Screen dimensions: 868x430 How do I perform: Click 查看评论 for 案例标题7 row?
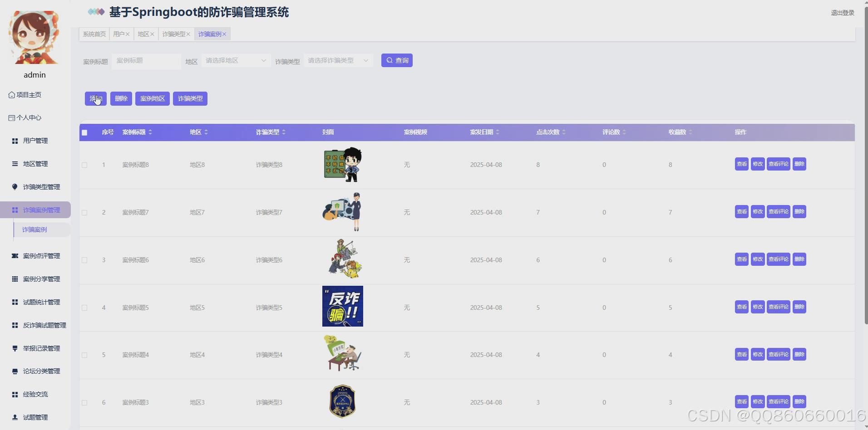click(779, 211)
